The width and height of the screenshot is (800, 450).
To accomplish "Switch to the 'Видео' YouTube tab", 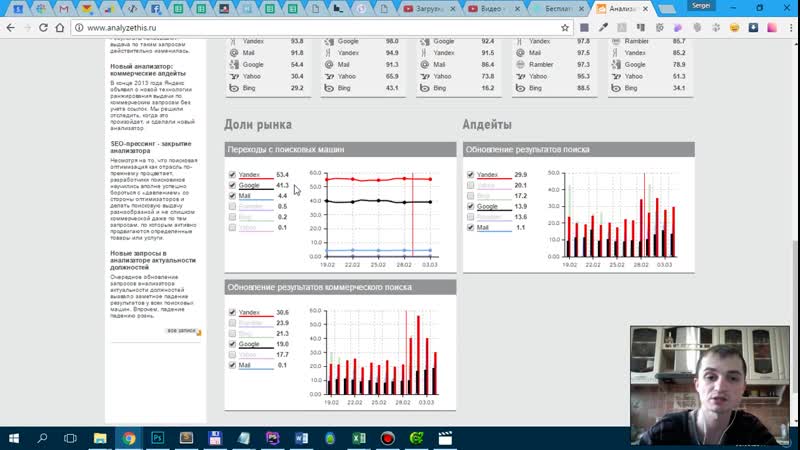I will 493,9.
